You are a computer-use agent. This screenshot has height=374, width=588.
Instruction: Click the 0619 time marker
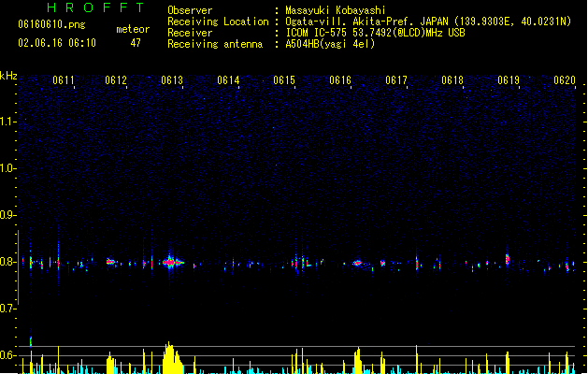[x=509, y=80]
